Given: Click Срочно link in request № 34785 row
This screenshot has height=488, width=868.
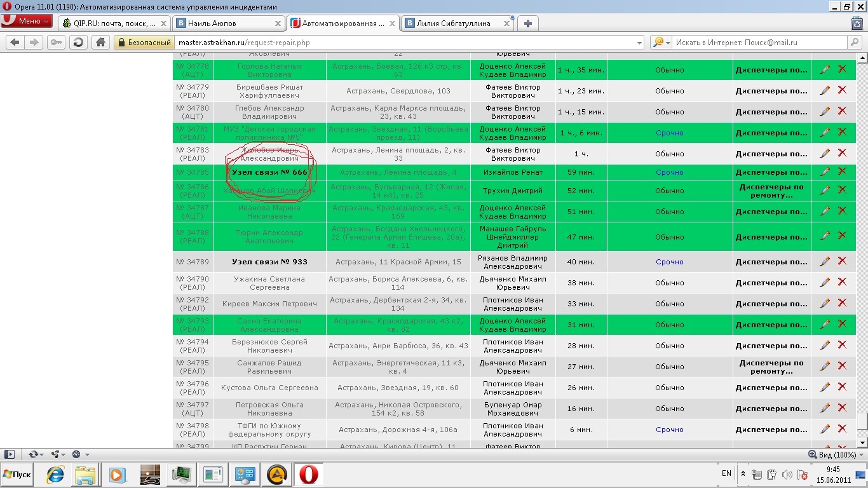Looking at the screenshot, I should pyautogui.click(x=669, y=172).
